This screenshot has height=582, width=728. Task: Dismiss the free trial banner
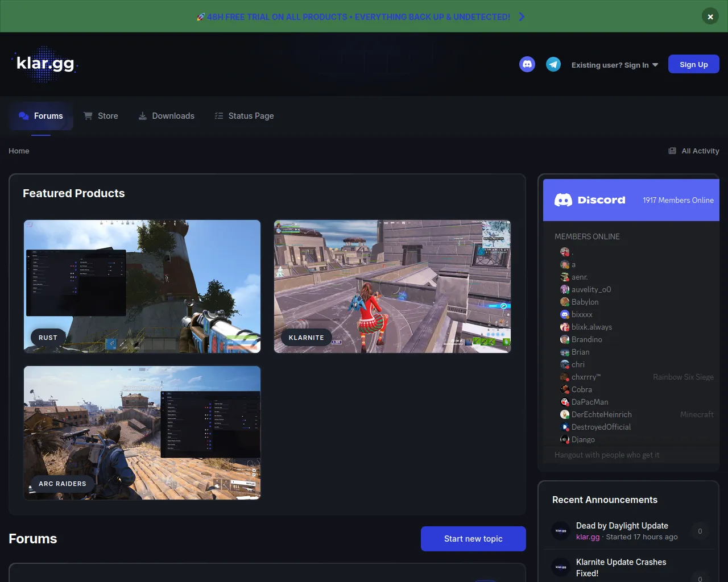[710, 16]
